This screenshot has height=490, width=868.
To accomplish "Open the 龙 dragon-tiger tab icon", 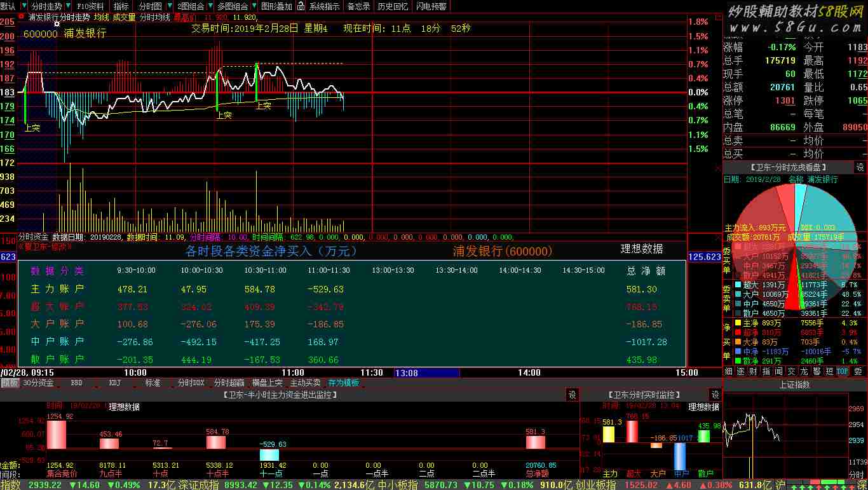I will coord(804,371).
